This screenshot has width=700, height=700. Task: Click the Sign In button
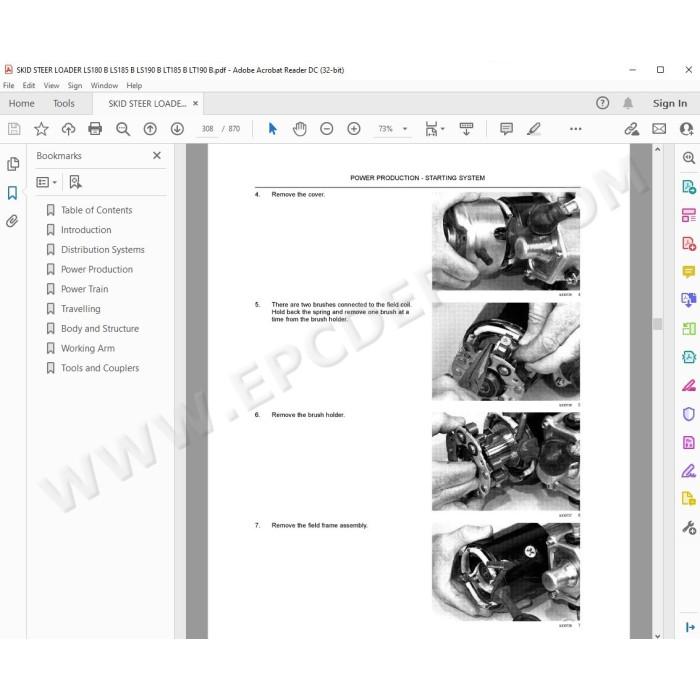(x=670, y=103)
